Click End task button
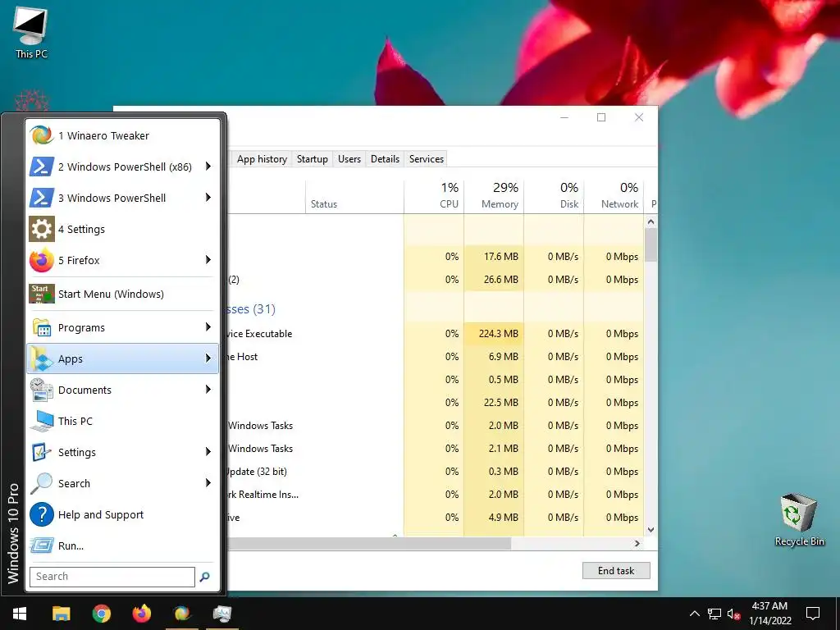The width and height of the screenshot is (840, 630). [616, 571]
